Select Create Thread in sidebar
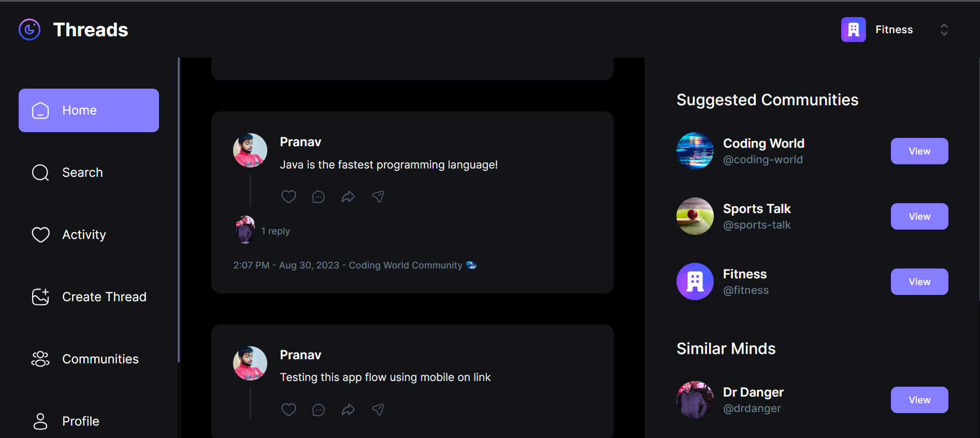This screenshot has width=980, height=438. tap(104, 297)
